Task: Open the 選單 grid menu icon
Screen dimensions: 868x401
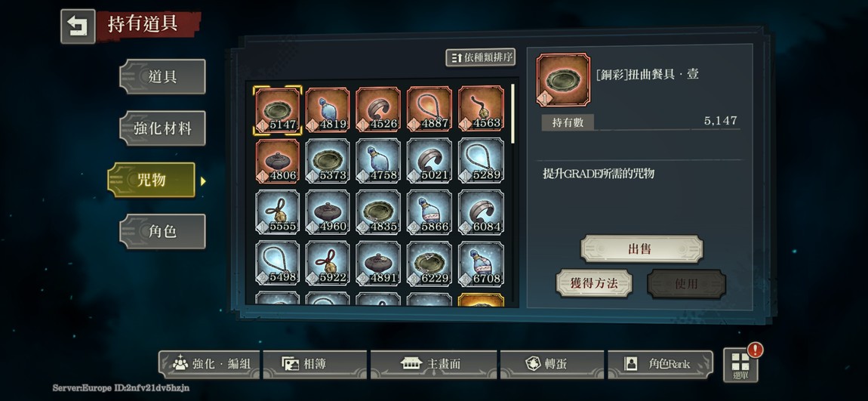Action: (x=740, y=365)
